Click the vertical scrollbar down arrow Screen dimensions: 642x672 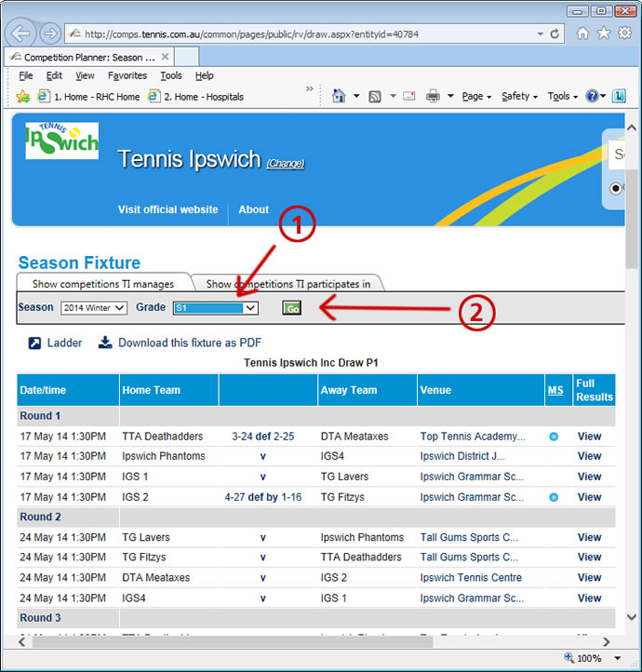tap(631, 617)
